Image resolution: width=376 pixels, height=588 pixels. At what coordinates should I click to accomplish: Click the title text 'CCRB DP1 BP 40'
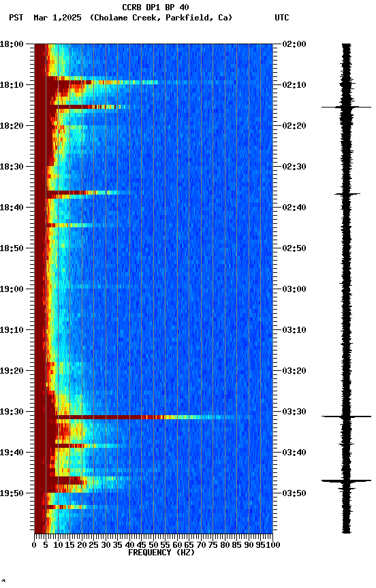point(155,7)
